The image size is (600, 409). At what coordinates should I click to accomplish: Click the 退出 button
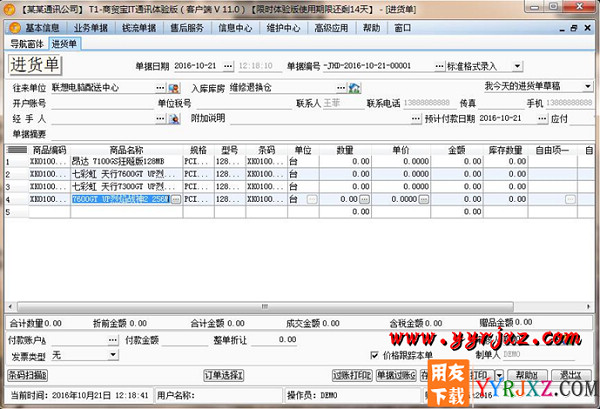click(571, 375)
